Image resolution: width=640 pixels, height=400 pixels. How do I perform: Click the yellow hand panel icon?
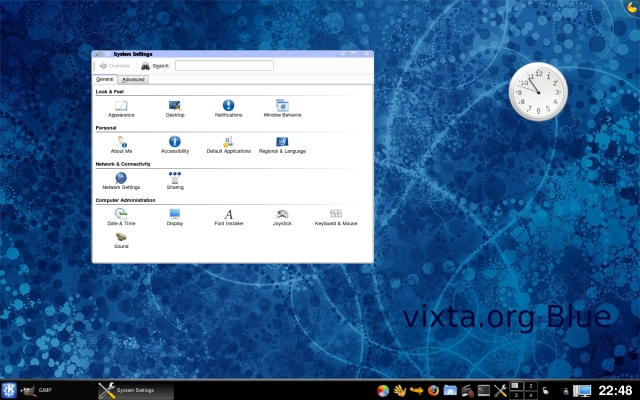400,391
